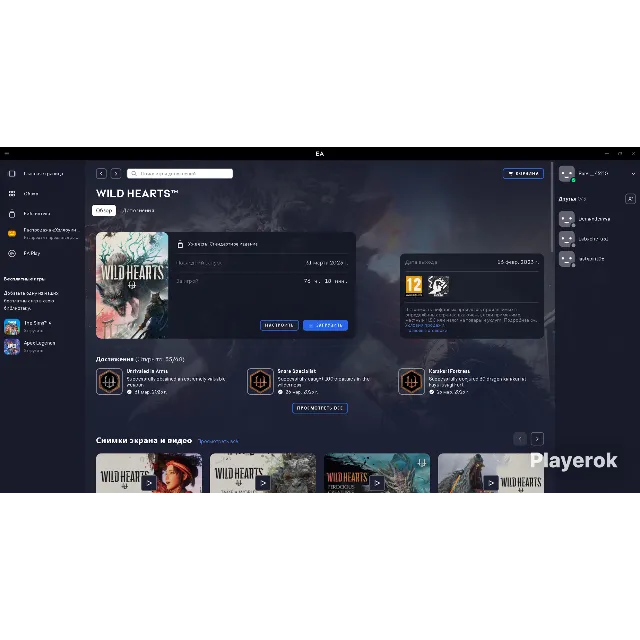Open the first friend's avatar in list
The height and width of the screenshot is (640, 640).
[x=567, y=219]
